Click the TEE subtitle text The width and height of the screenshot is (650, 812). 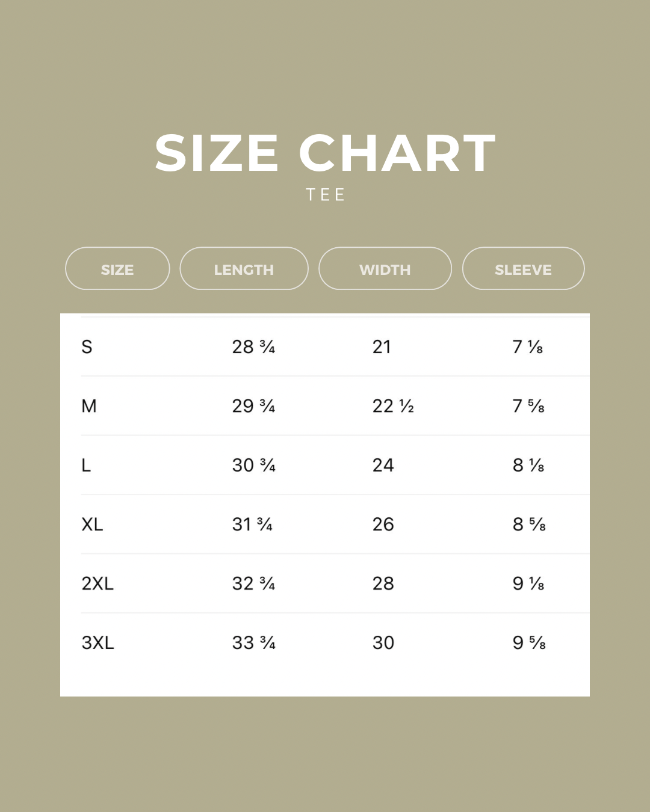[325, 195]
